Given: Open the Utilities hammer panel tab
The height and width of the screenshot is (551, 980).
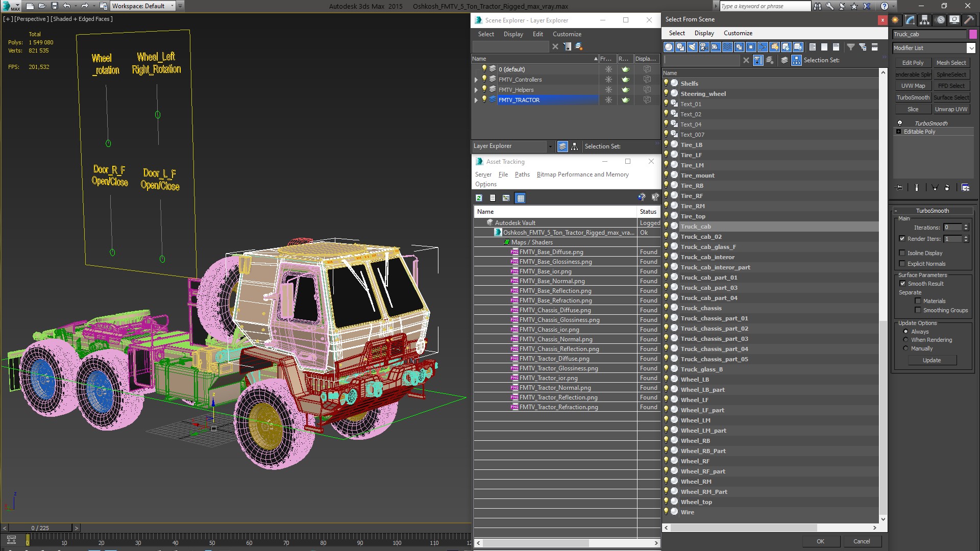Looking at the screenshot, I should tap(968, 20).
